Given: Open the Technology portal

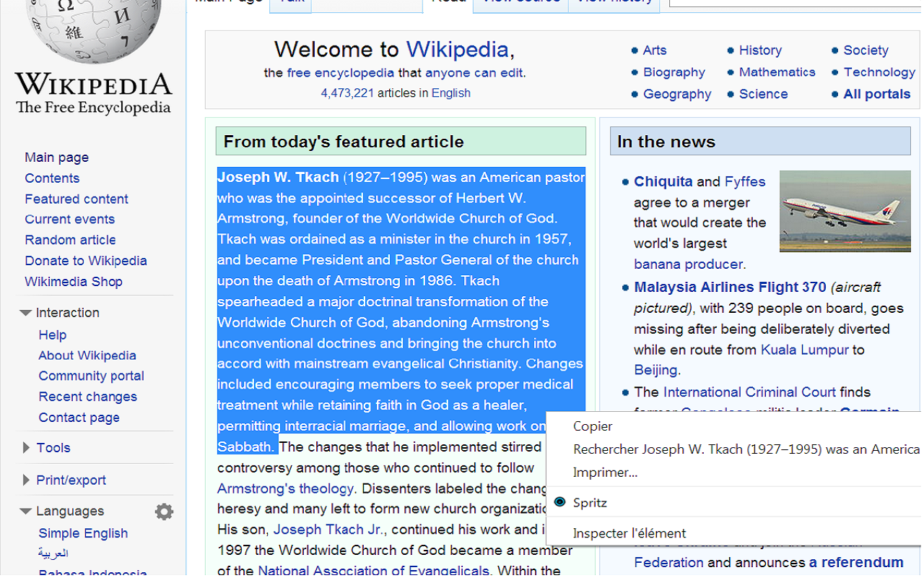Looking at the screenshot, I should tap(879, 72).
